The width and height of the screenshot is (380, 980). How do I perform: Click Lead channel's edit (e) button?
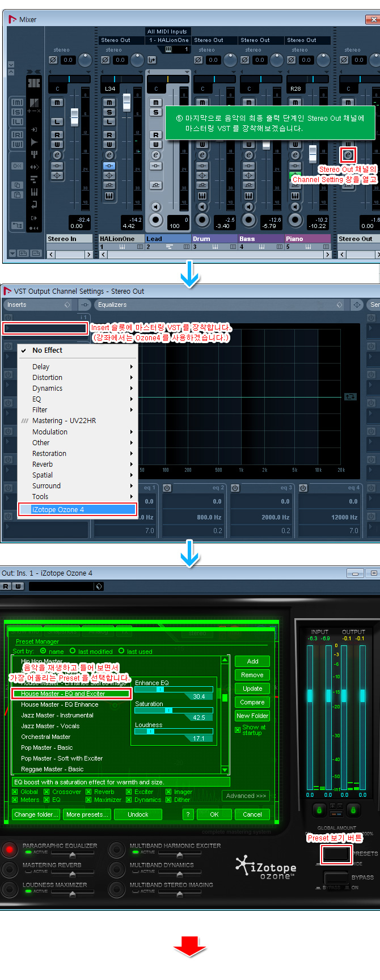click(x=155, y=155)
